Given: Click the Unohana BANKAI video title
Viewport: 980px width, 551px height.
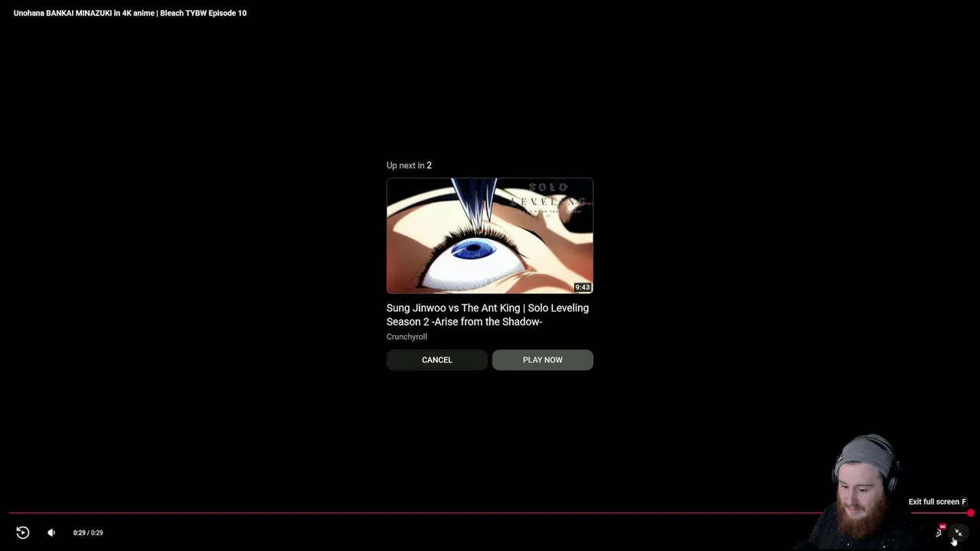Looking at the screenshot, I should pyautogui.click(x=130, y=13).
